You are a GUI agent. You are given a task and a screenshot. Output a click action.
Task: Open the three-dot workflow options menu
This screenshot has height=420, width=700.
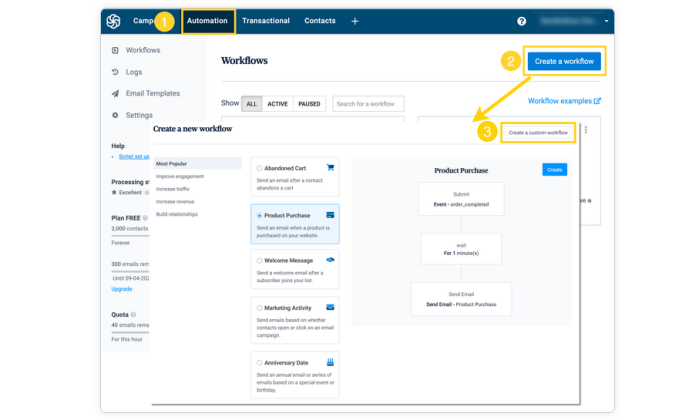tap(586, 130)
